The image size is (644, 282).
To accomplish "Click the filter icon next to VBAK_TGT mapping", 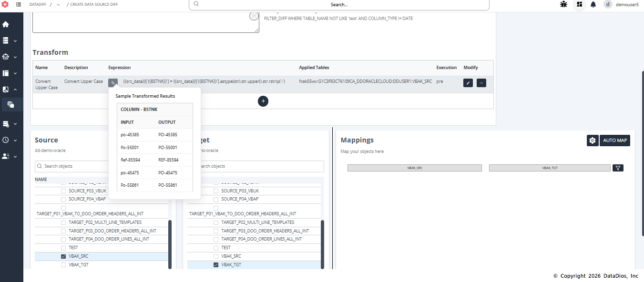I will (618, 168).
